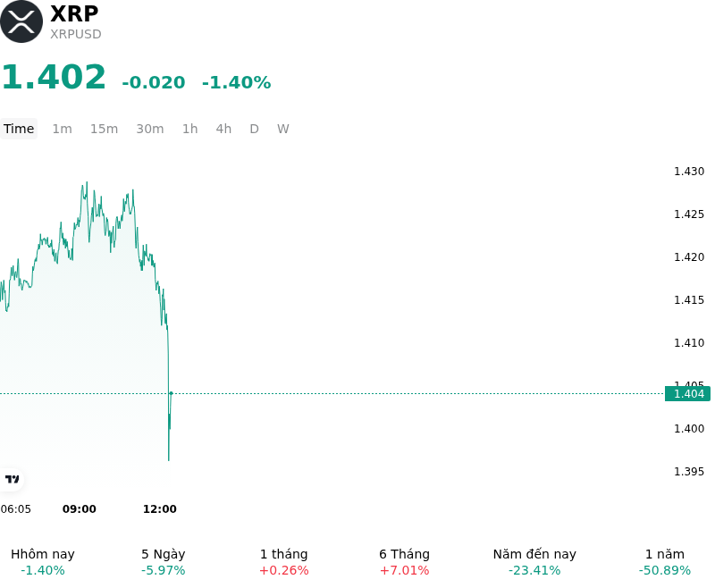
Task: Show the 6 Tháng performance range
Action: coord(405,561)
